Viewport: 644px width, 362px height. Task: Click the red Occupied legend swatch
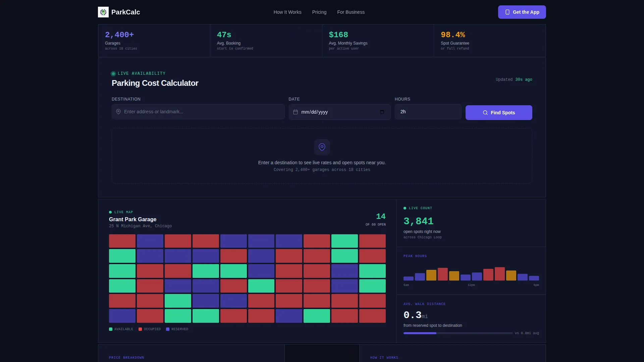[x=140, y=329]
